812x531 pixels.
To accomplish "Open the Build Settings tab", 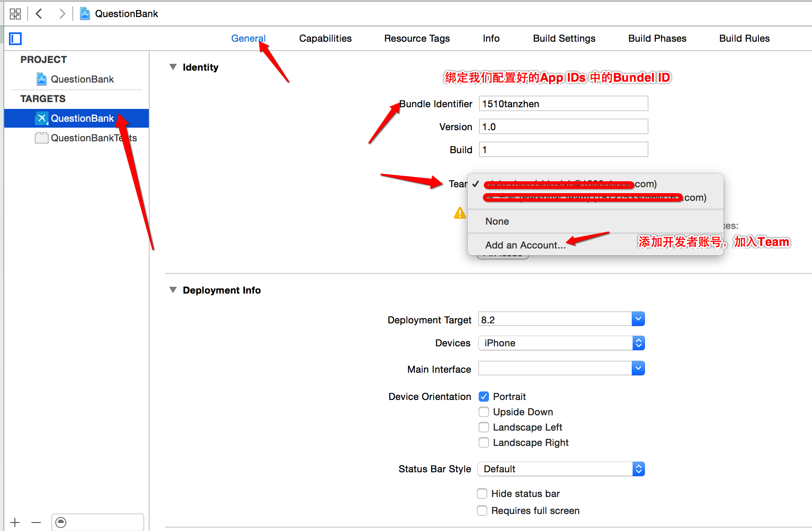I will click(x=564, y=38).
